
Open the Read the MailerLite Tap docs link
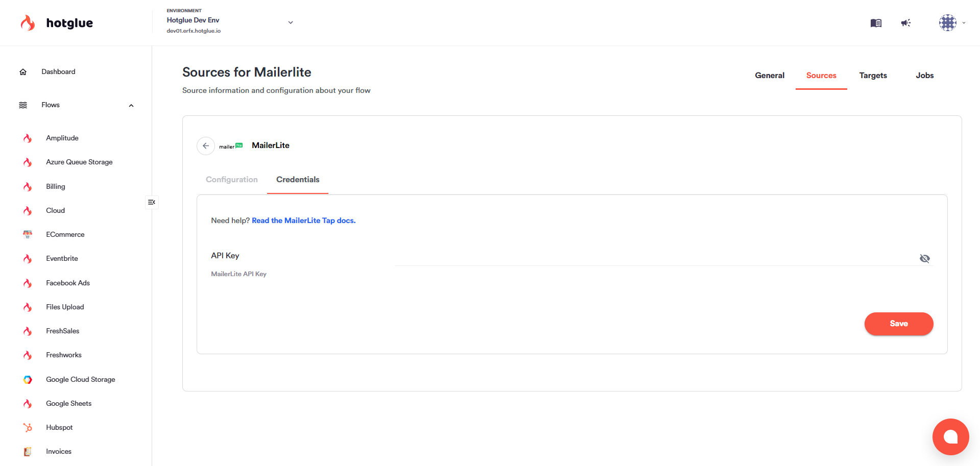click(x=304, y=220)
